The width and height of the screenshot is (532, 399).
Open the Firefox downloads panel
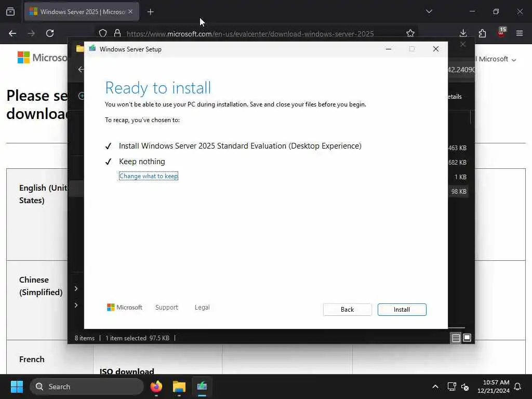pyautogui.click(x=463, y=33)
